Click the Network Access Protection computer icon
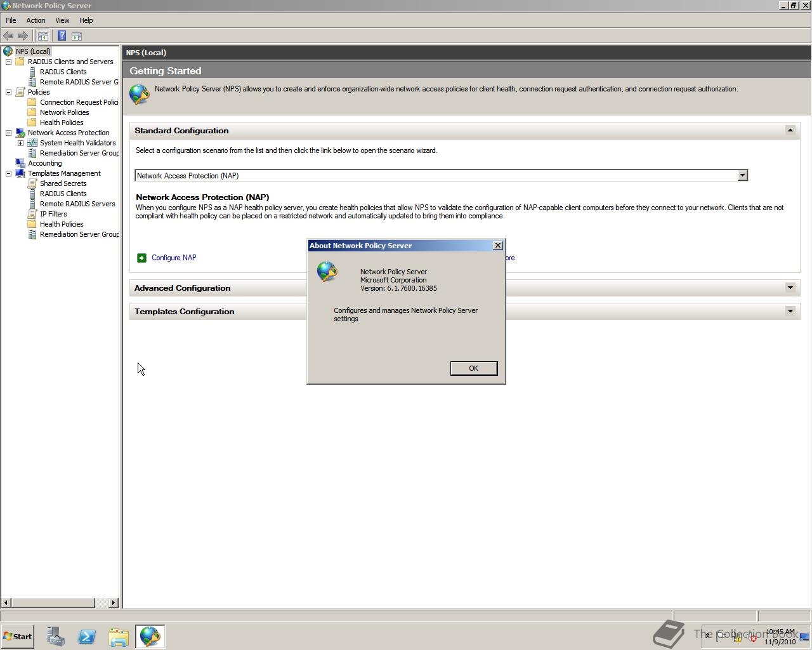 click(x=20, y=133)
